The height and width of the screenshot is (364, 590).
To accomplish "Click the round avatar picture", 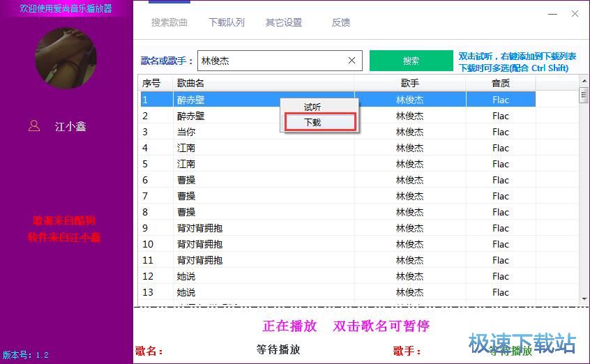I will click(66, 59).
